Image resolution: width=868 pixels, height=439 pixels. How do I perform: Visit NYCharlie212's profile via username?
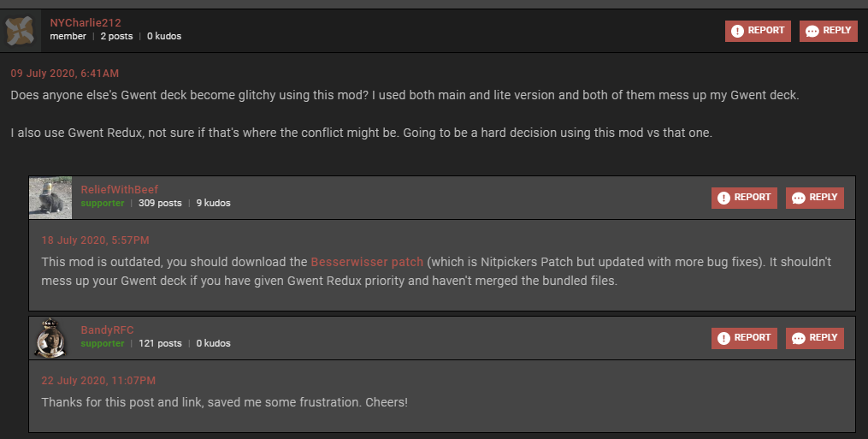click(86, 22)
